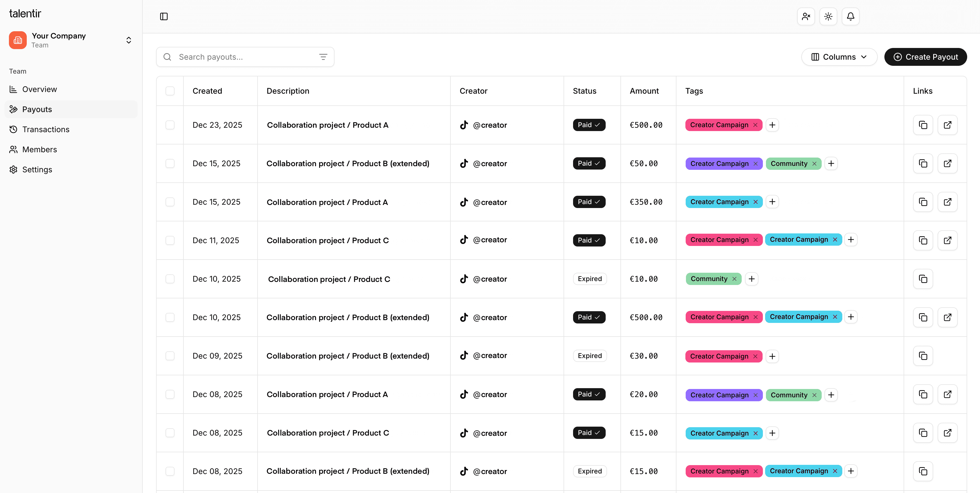Select all payouts with header checkbox
Image resolution: width=980 pixels, height=493 pixels.
point(170,91)
